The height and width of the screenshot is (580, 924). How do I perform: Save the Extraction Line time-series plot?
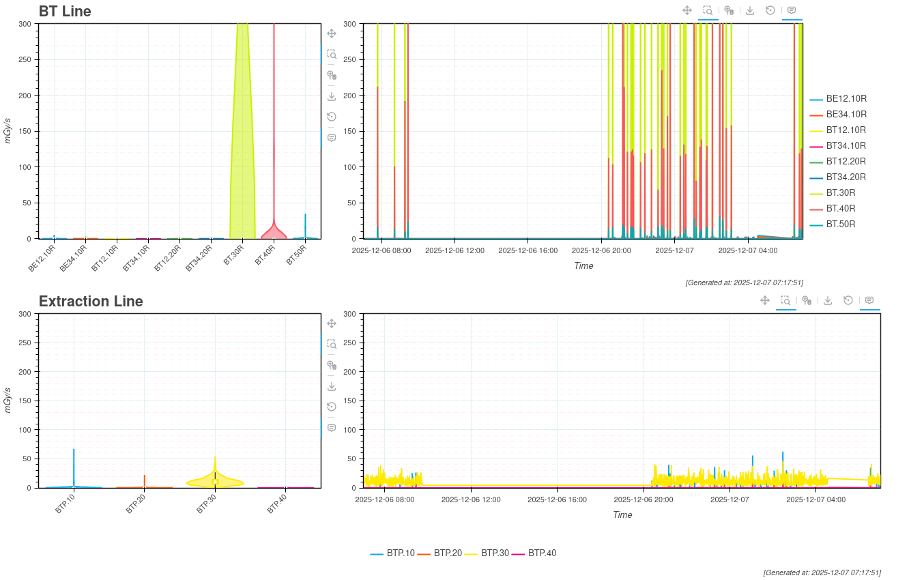(828, 300)
